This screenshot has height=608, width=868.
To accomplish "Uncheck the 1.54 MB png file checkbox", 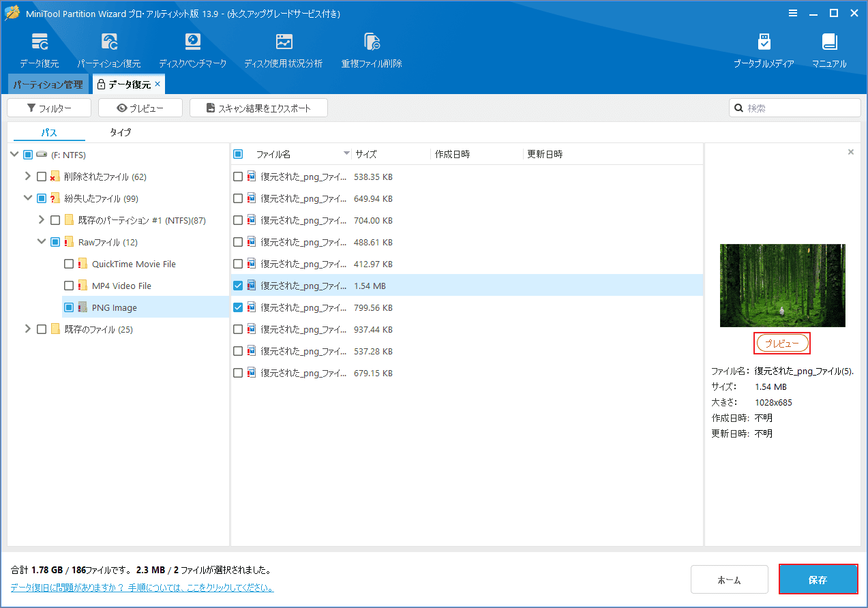I will (x=238, y=286).
